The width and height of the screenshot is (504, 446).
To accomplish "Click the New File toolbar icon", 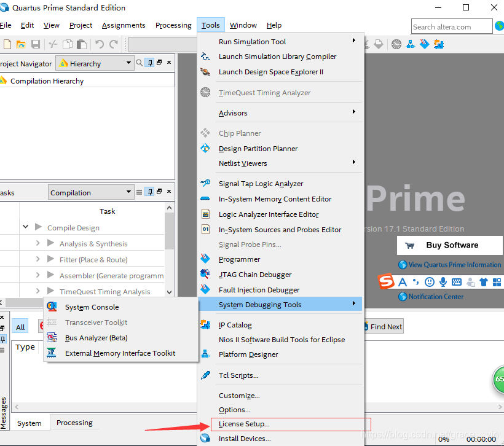I will point(7,44).
